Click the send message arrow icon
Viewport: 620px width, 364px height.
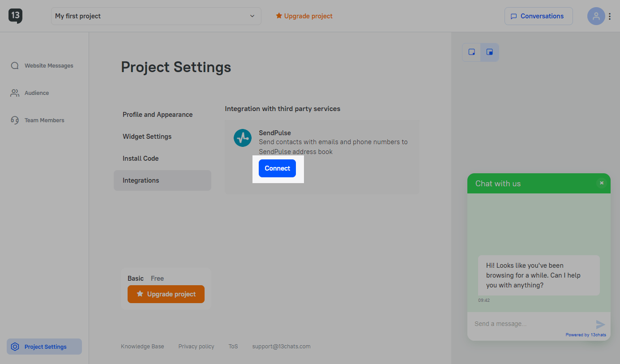600,325
